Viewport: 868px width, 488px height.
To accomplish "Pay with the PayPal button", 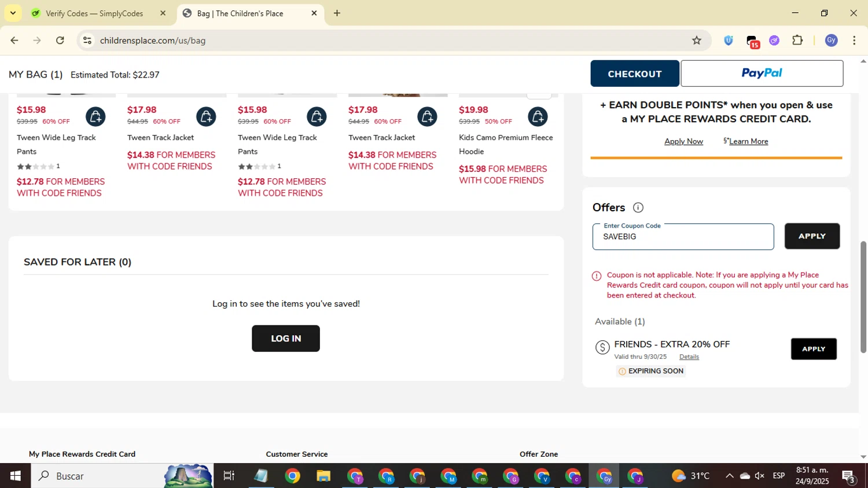I will coord(762,74).
